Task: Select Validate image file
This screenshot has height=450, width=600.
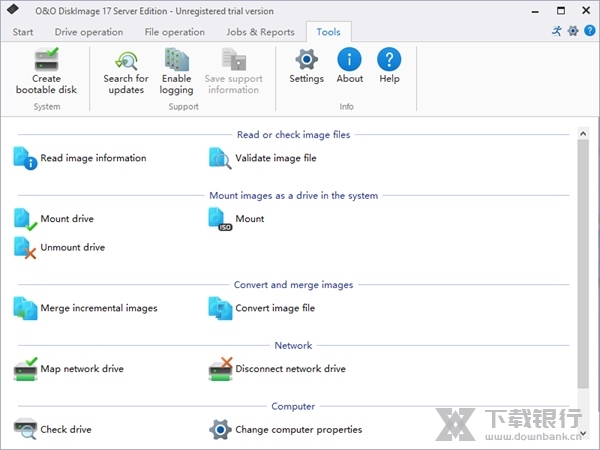Action: (x=275, y=158)
